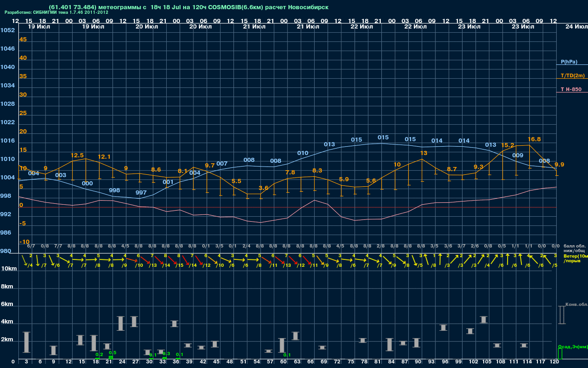Click the 980 pressure axis value
This screenshot has height=368, width=588.
pyautogui.click(x=6, y=251)
